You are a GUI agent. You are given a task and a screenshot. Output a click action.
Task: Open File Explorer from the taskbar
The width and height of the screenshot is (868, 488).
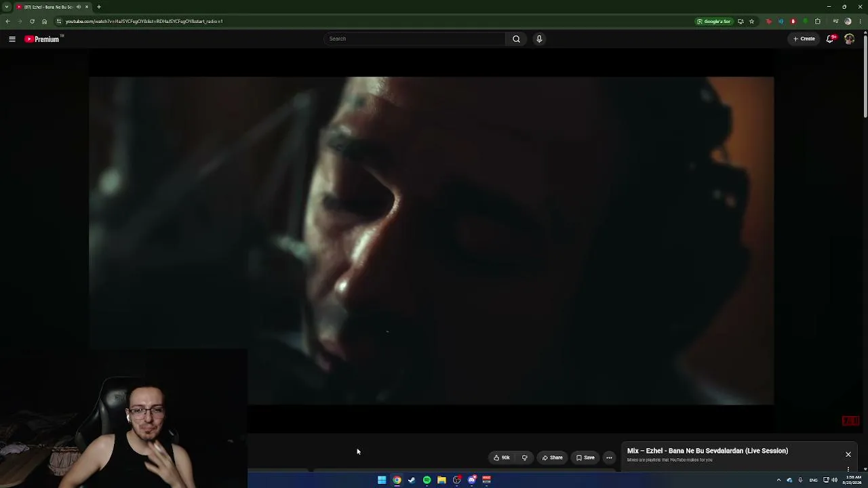point(441,480)
